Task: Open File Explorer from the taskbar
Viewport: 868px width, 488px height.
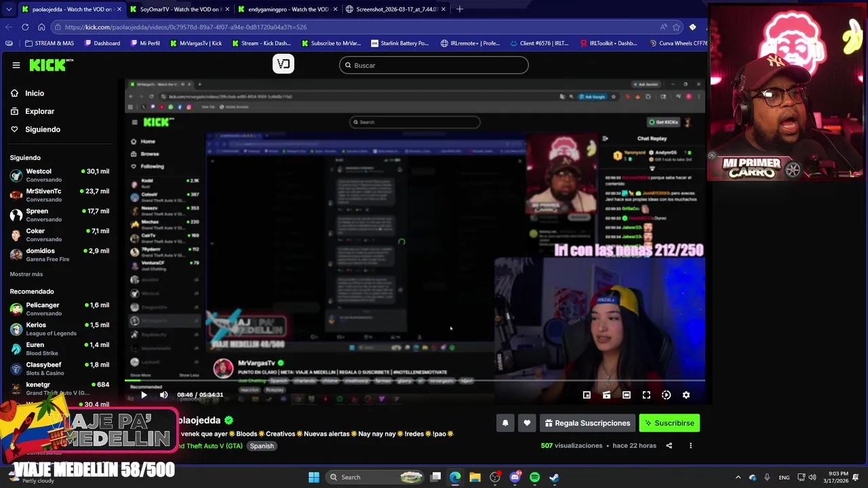Action: 475,477
